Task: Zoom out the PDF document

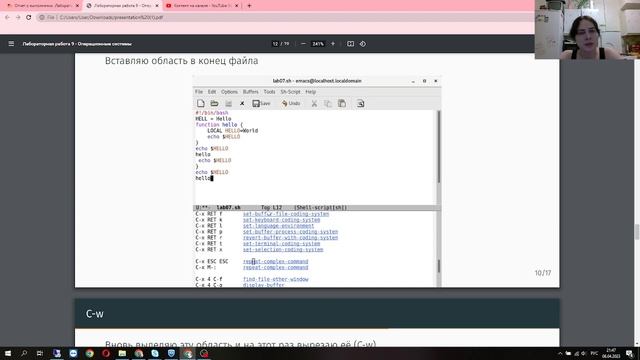Action: 303,44
